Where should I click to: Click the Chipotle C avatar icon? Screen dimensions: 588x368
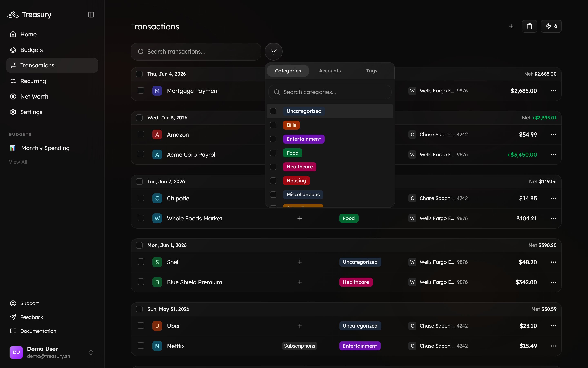coord(157,198)
